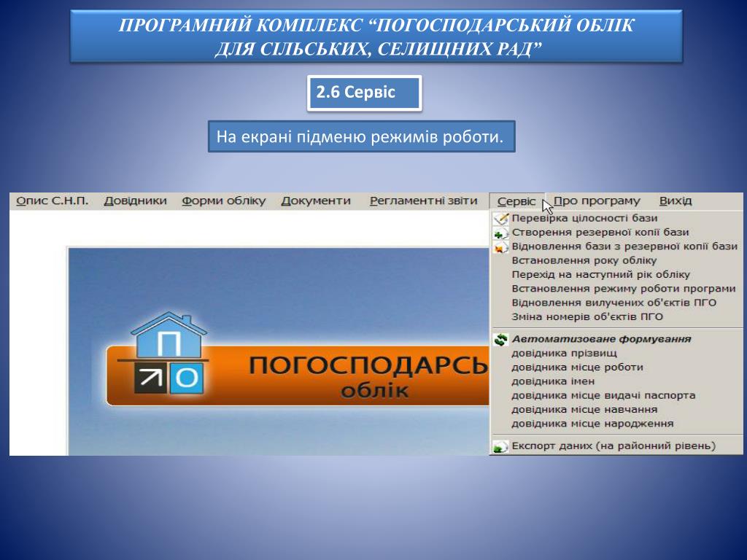Viewport: 747px width, 560px height.
Task: Choose Відновлення бази з резервної копії бази
Action: click(624, 246)
